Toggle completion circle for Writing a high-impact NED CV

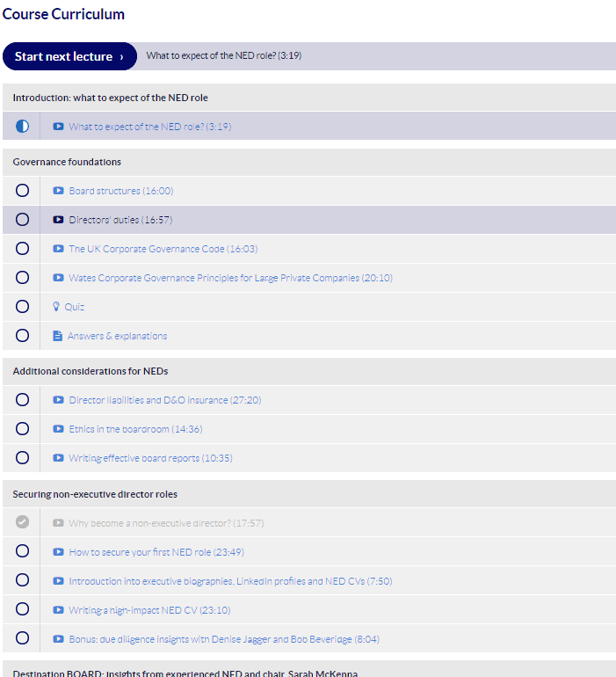23,608
